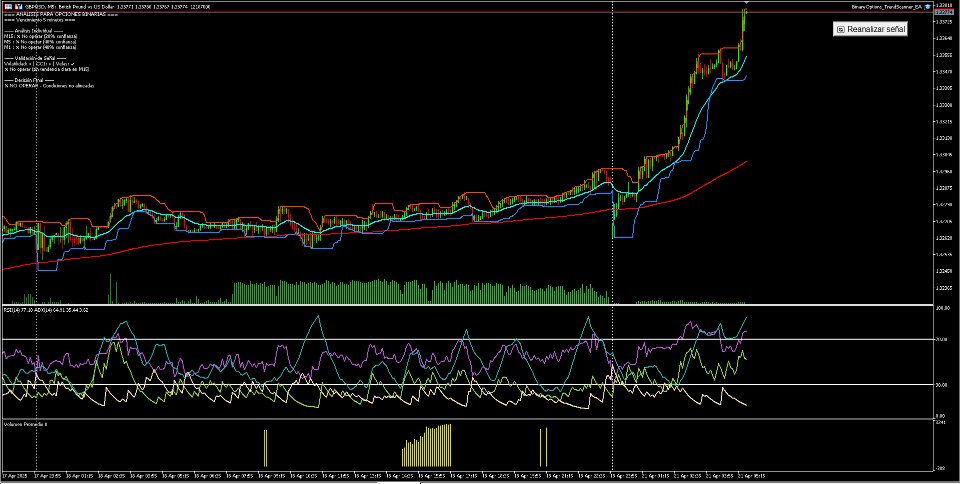The height and width of the screenshot is (484, 960).
Task: Click the Decisión Final heading
Action: point(29,80)
